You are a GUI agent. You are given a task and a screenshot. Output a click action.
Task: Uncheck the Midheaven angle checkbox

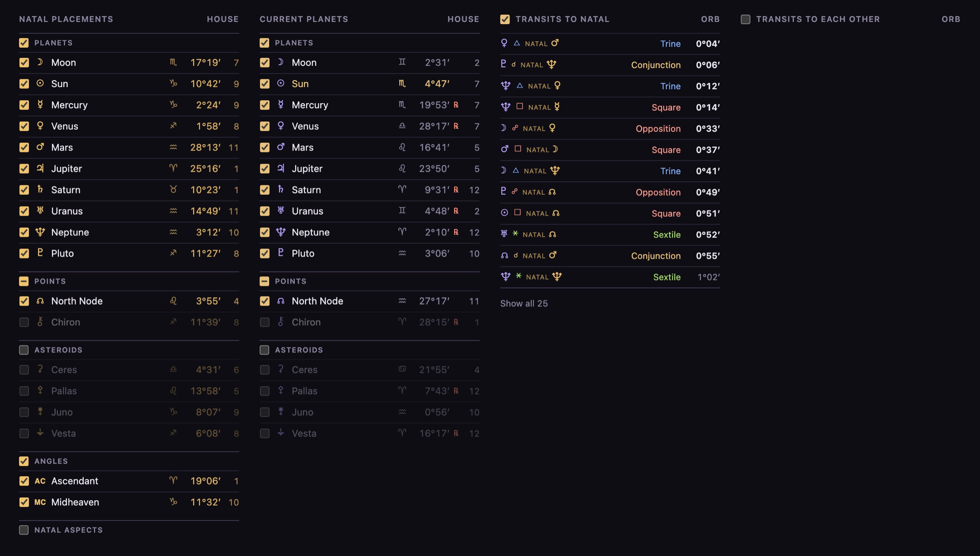[x=24, y=502]
